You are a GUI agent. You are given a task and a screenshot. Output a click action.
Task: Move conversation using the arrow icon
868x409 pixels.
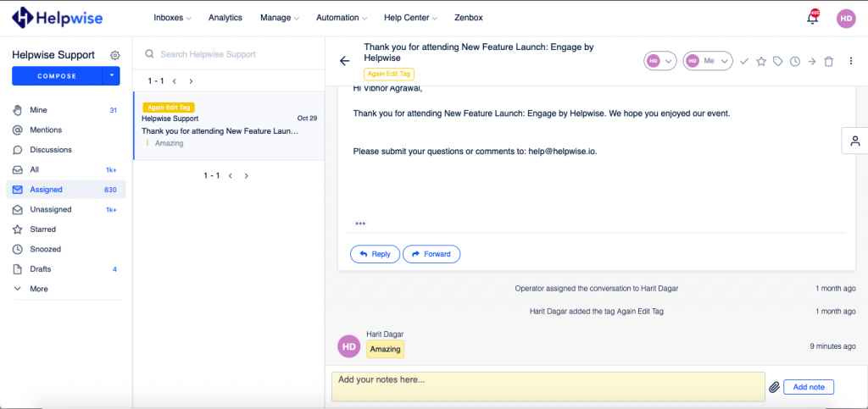coord(811,61)
